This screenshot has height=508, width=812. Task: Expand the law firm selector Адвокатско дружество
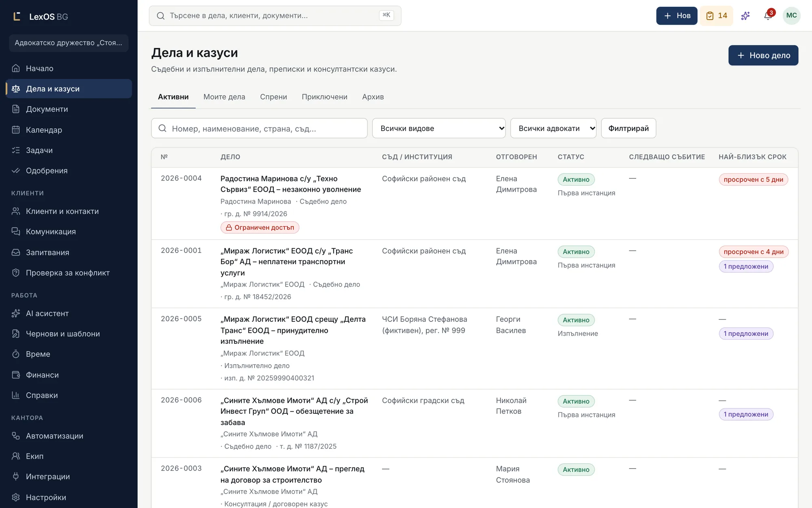coord(69,43)
